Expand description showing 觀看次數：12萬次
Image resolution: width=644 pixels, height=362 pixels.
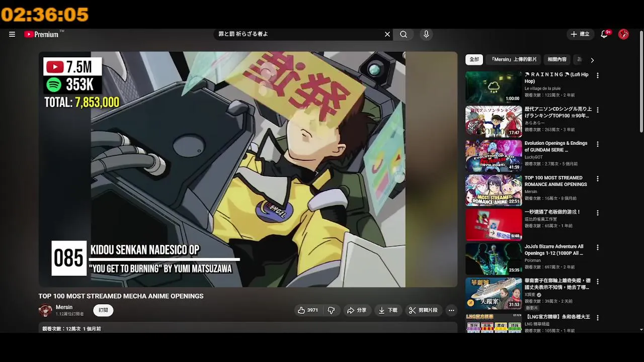click(248, 328)
